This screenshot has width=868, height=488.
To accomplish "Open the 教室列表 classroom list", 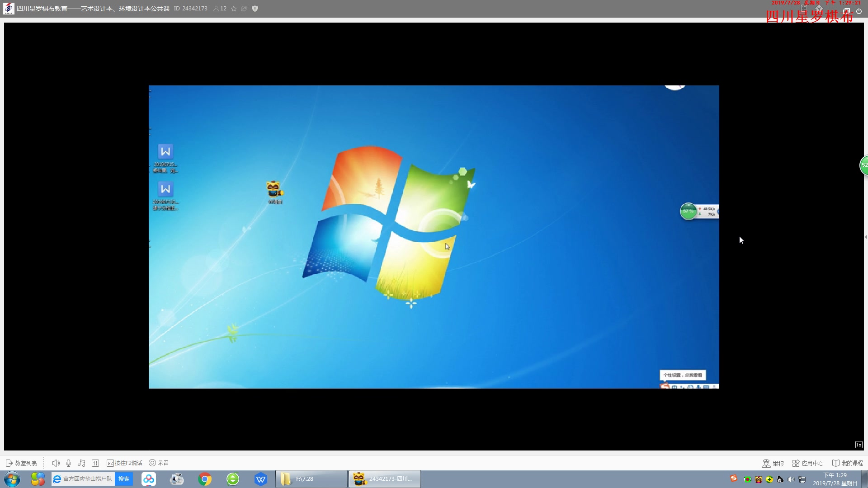I will point(21,463).
